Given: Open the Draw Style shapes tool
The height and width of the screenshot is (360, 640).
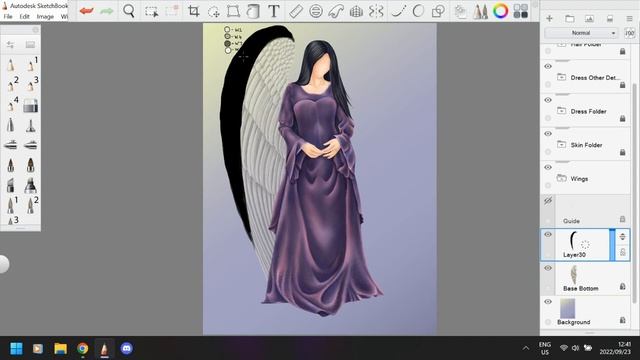Looking at the screenshot, I should point(438,11).
